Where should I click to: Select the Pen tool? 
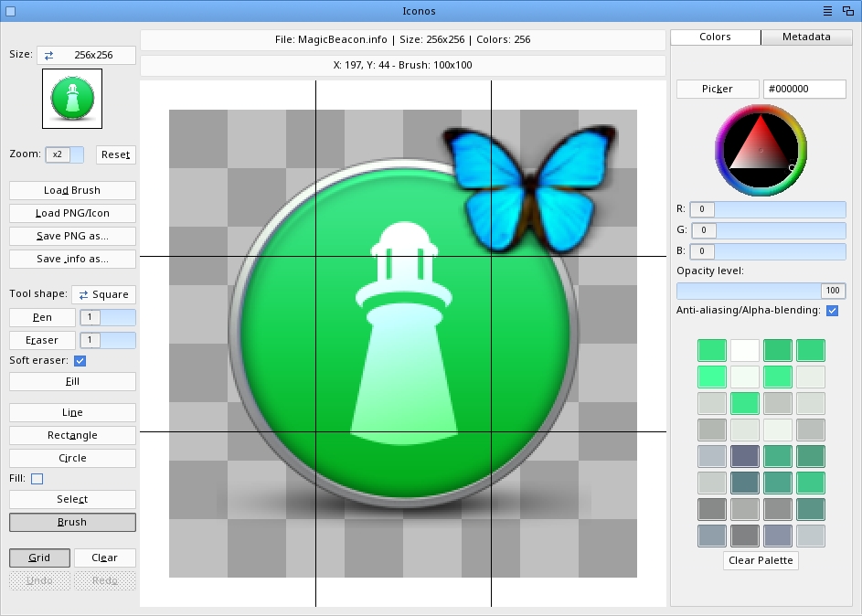(x=42, y=317)
